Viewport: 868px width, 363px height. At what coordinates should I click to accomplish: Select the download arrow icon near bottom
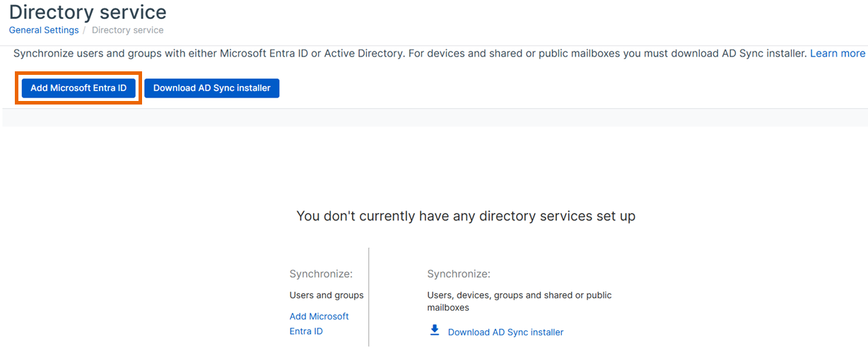pyautogui.click(x=435, y=331)
